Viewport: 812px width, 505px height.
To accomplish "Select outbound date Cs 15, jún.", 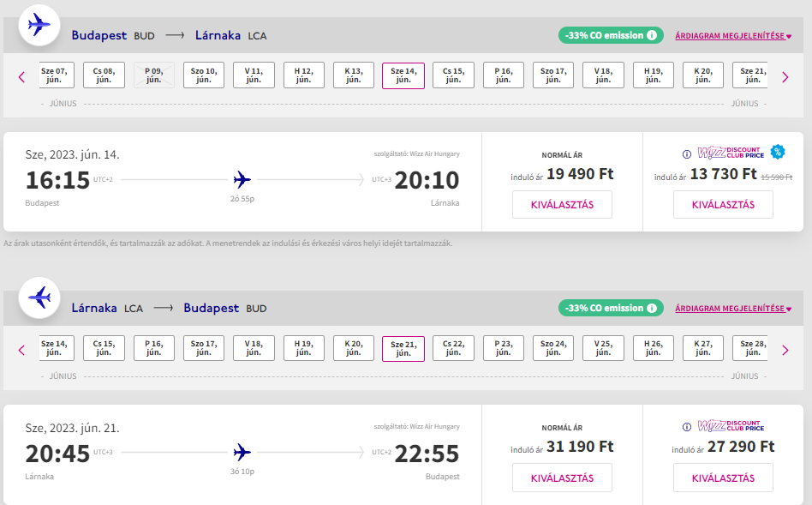I will click(453, 75).
